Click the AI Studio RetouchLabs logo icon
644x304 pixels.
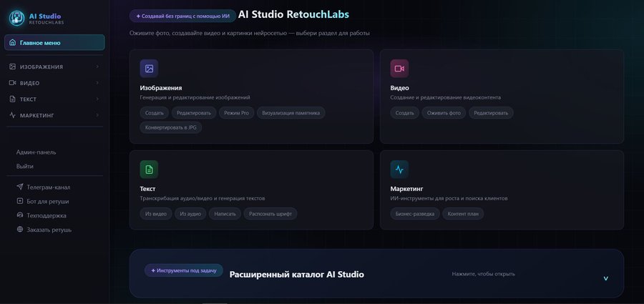(x=17, y=18)
